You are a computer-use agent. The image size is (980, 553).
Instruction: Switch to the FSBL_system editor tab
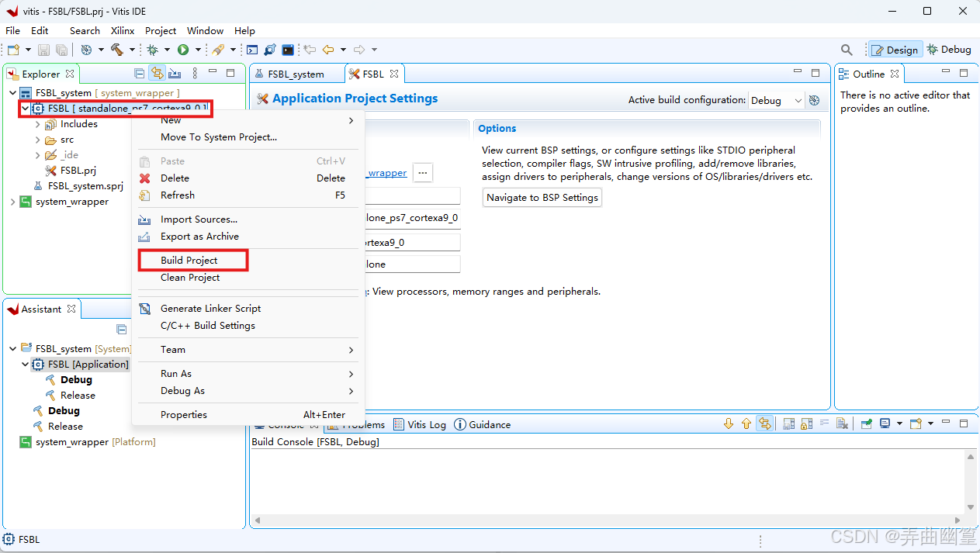click(x=296, y=74)
